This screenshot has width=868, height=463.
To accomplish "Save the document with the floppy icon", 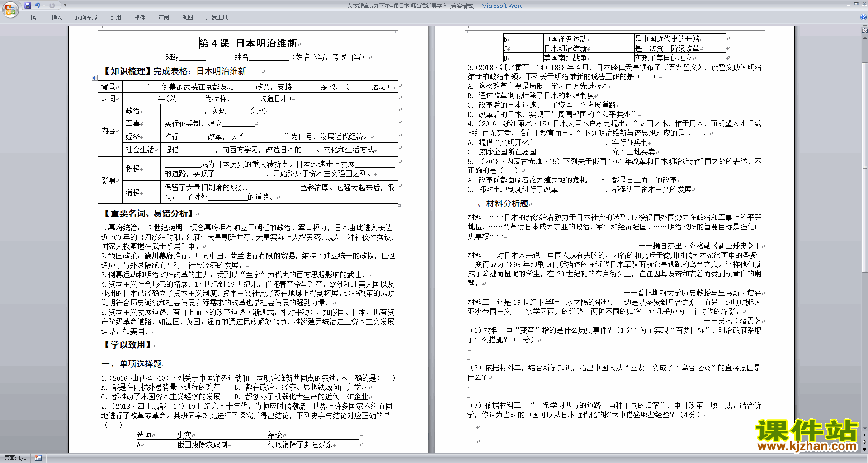I will (x=28, y=5).
